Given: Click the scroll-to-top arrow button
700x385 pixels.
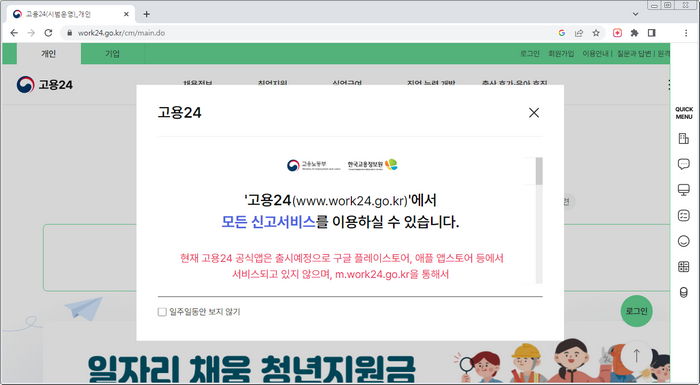Looking at the screenshot, I should coord(637,356).
